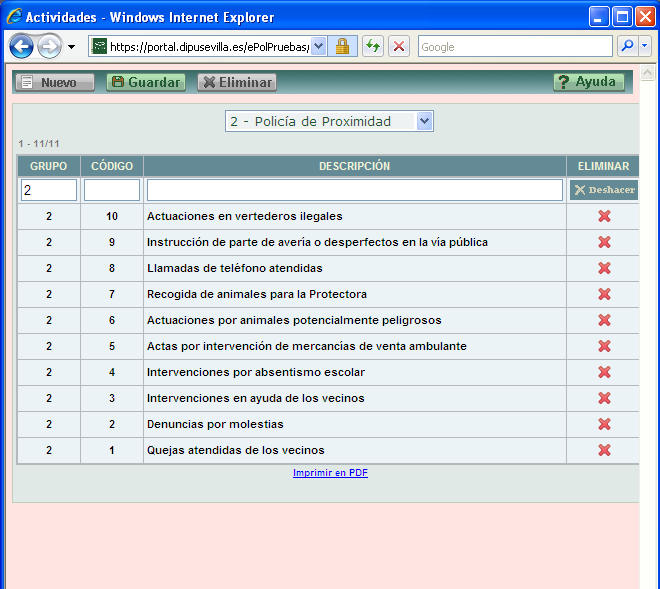This screenshot has height=589, width=660.
Task: Click the red Stop loading icon
Action: click(x=399, y=46)
